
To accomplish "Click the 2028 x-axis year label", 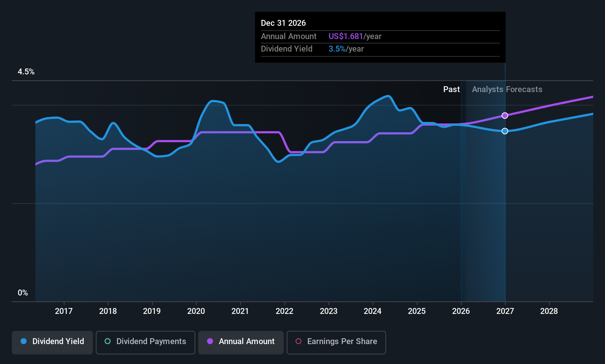I will click(549, 311).
